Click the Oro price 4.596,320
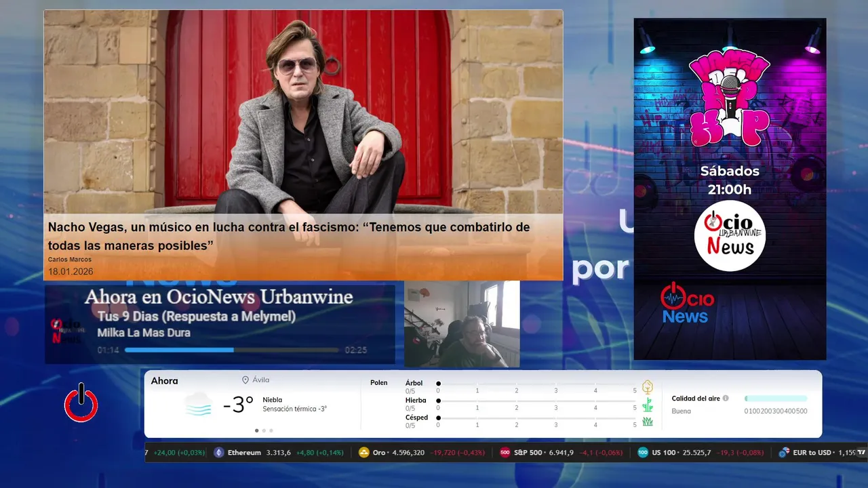This screenshot has height=488, width=868. click(x=409, y=453)
